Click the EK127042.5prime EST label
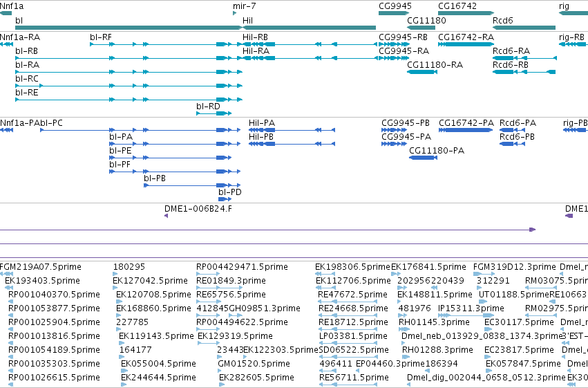This screenshot has height=388, width=588. [150, 281]
